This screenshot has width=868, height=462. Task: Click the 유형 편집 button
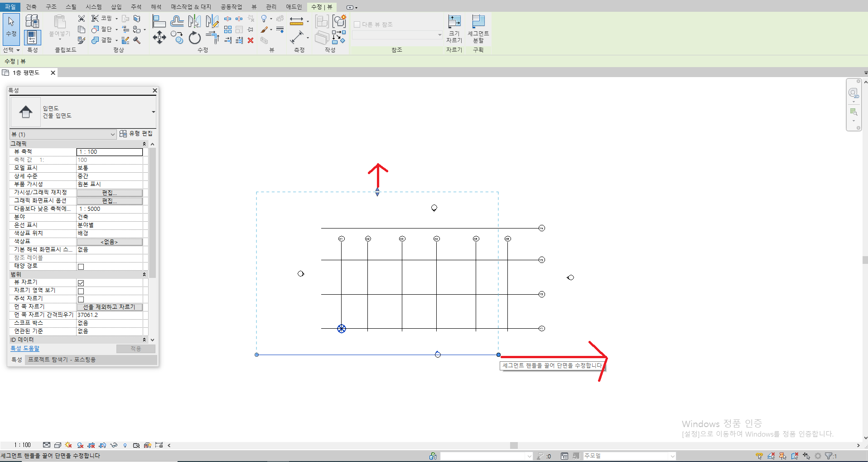[136, 134]
